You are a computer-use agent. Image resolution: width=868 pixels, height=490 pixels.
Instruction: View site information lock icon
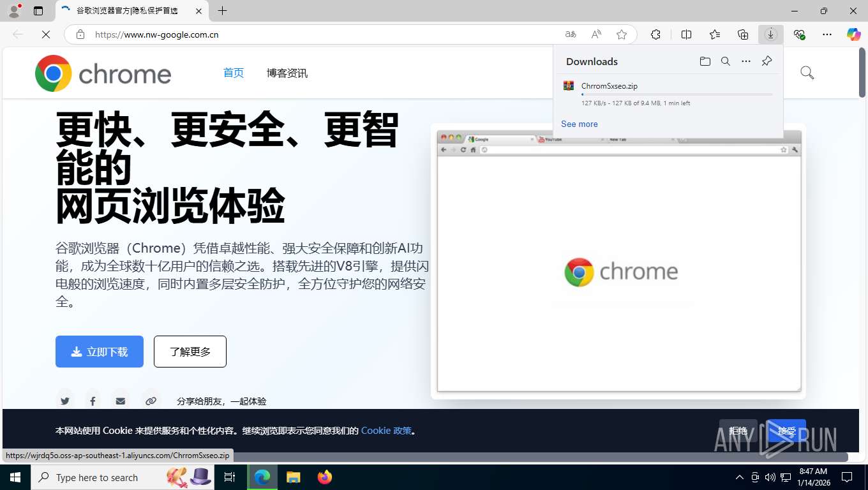(80, 34)
